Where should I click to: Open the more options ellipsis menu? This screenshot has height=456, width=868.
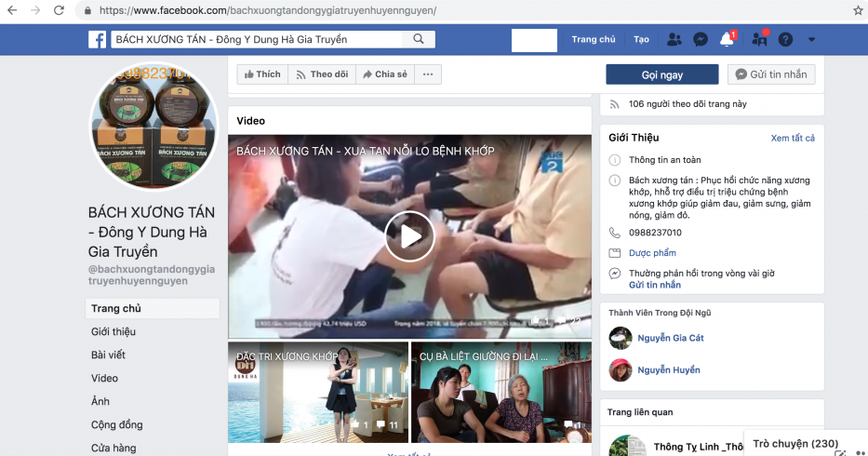click(x=427, y=74)
